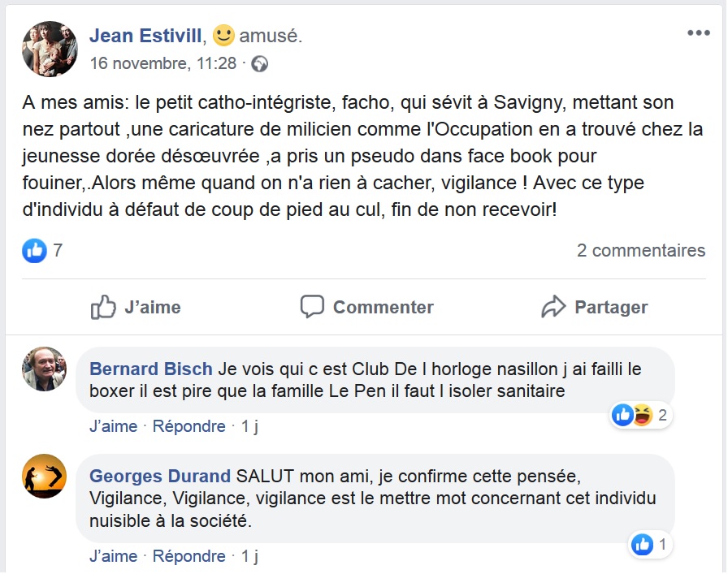The width and height of the screenshot is (728, 574).
Task: Click the laughing reaction on Bernard's comment
Action: click(x=643, y=416)
